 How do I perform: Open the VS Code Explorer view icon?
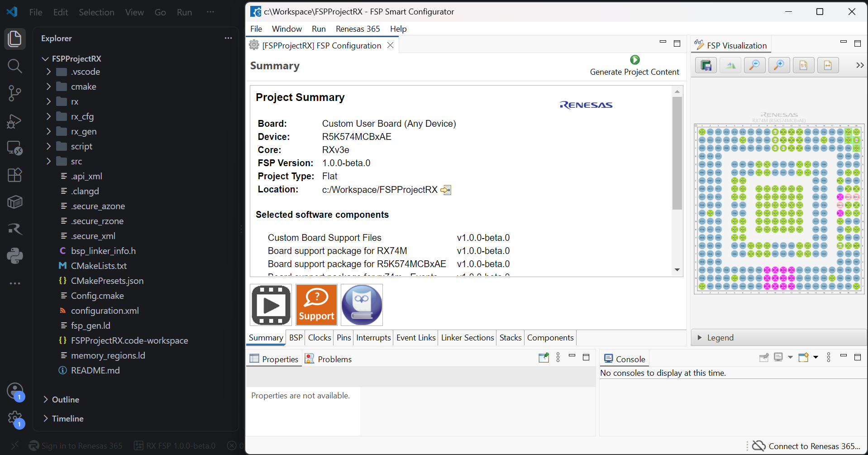tap(15, 39)
